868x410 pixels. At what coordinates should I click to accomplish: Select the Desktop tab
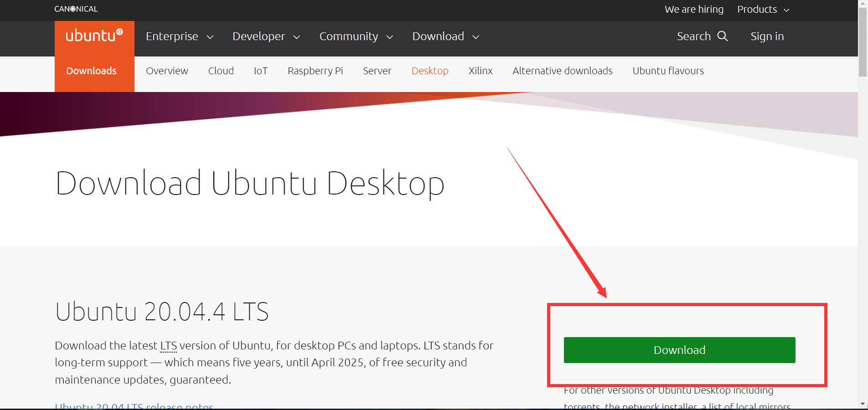coord(430,71)
